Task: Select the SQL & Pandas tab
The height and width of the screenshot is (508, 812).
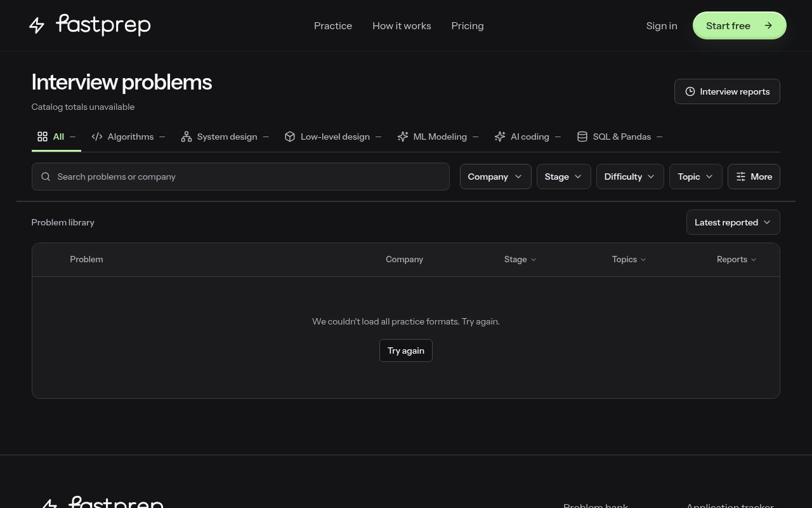Action: tap(620, 137)
